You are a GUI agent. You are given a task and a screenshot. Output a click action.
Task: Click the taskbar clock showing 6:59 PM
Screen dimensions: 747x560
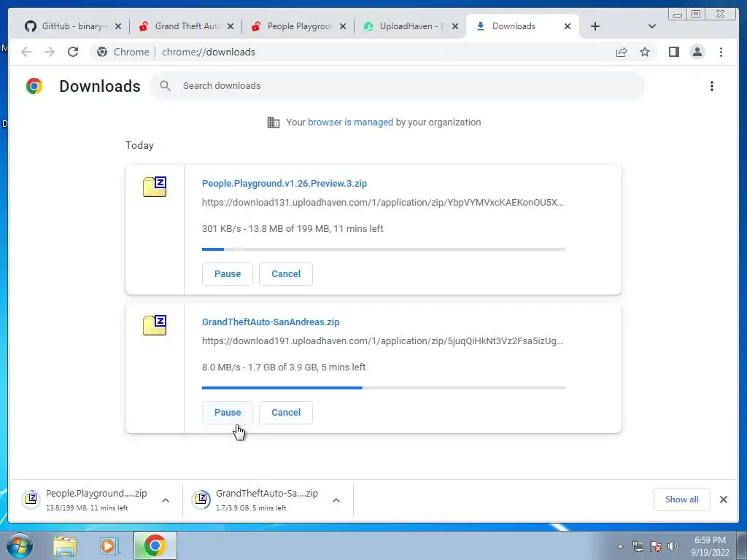[x=710, y=546]
